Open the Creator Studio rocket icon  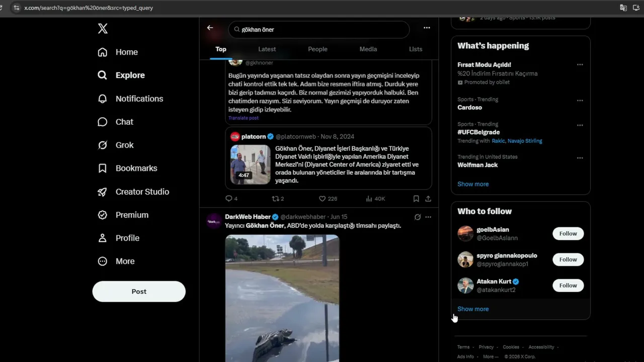point(103,192)
